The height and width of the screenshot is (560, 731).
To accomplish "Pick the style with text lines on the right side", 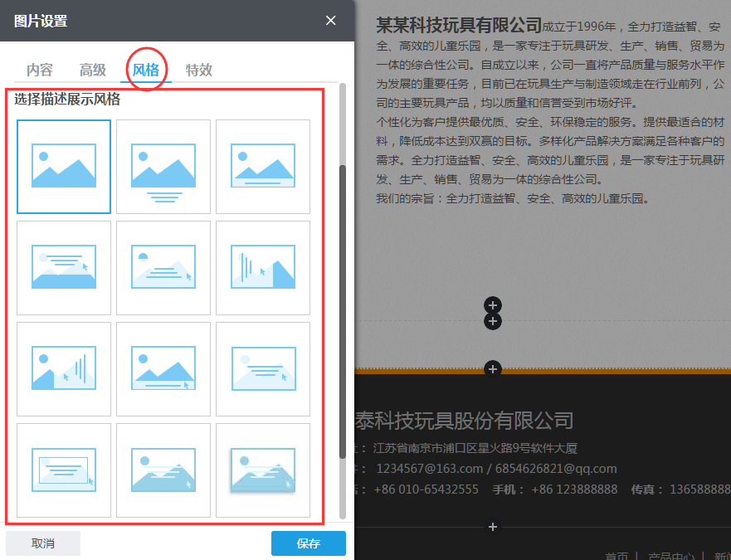I will click(x=263, y=368).
